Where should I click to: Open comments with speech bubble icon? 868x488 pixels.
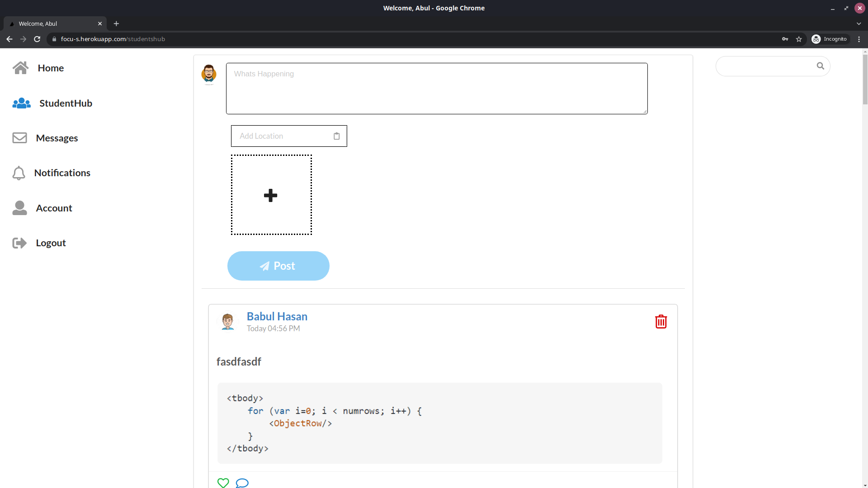[x=242, y=483]
